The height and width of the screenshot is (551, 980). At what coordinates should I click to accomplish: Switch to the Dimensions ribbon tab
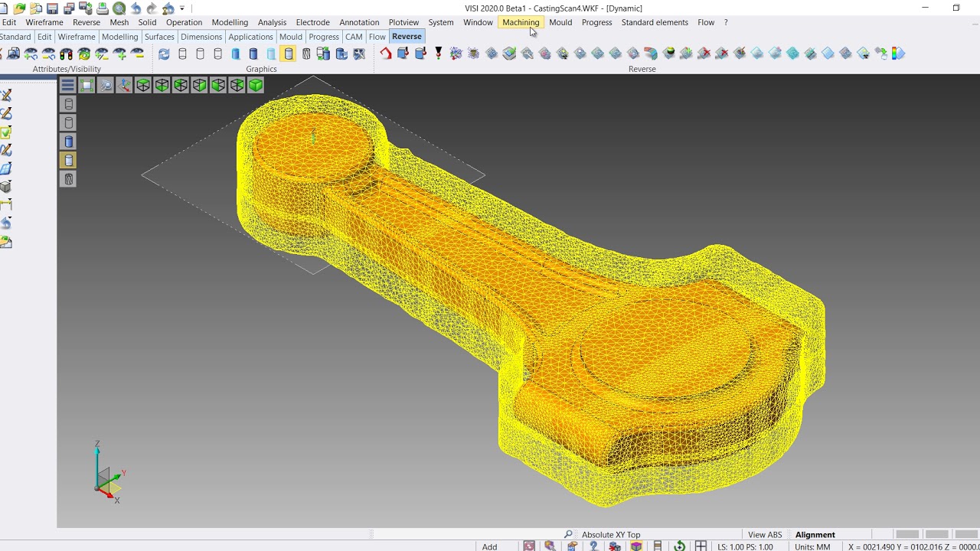(201, 37)
